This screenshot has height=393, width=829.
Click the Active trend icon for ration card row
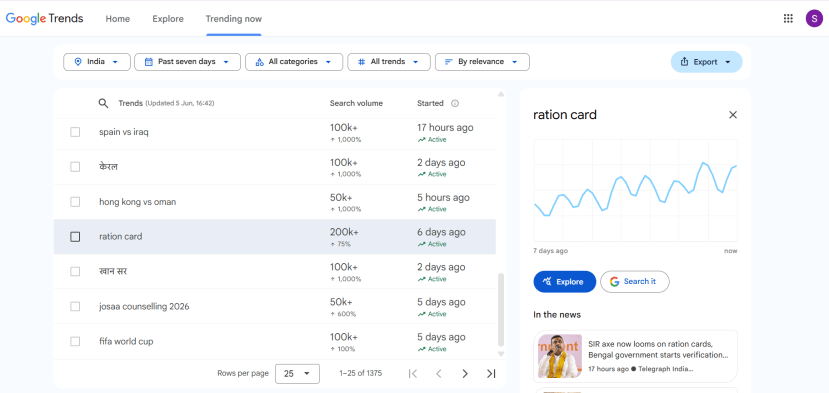(x=421, y=244)
